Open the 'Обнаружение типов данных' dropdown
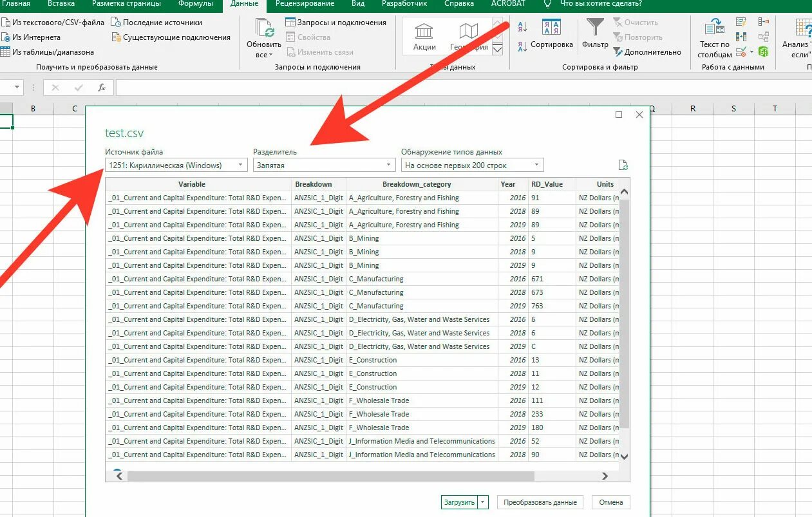Viewport: 812px width, 517px height. [x=536, y=164]
